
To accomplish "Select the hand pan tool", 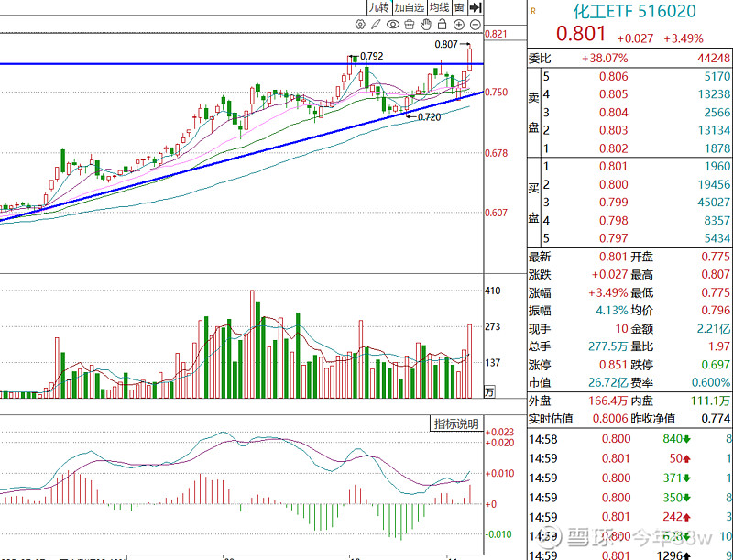I will 426,24.
